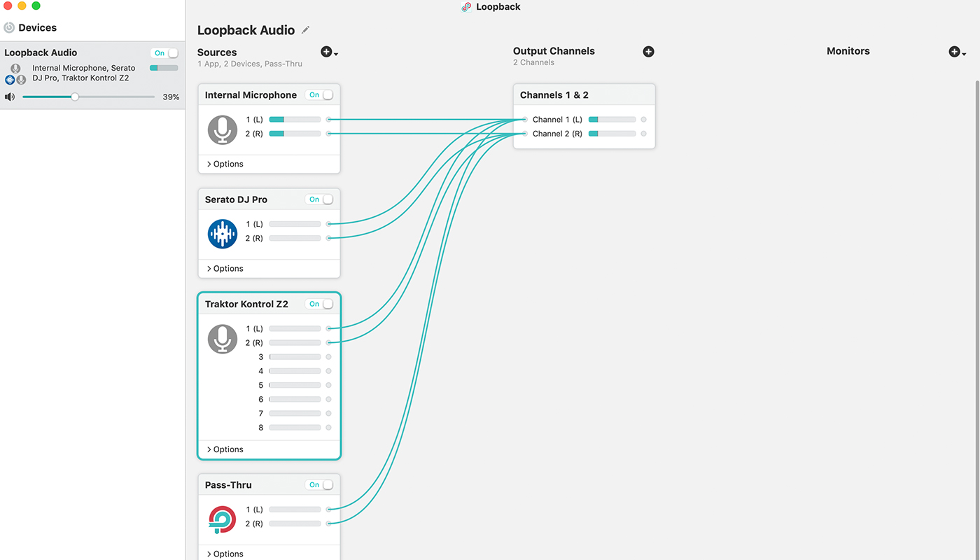Click the pencil icon to rename Loopback Audio
Image resolution: width=980 pixels, height=560 pixels.
pos(305,30)
